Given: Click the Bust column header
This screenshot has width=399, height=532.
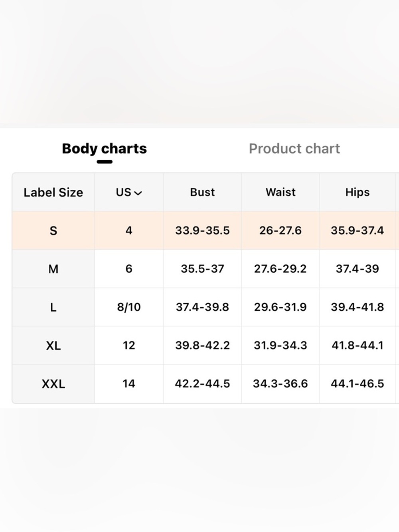Looking at the screenshot, I should click(202, 192).
